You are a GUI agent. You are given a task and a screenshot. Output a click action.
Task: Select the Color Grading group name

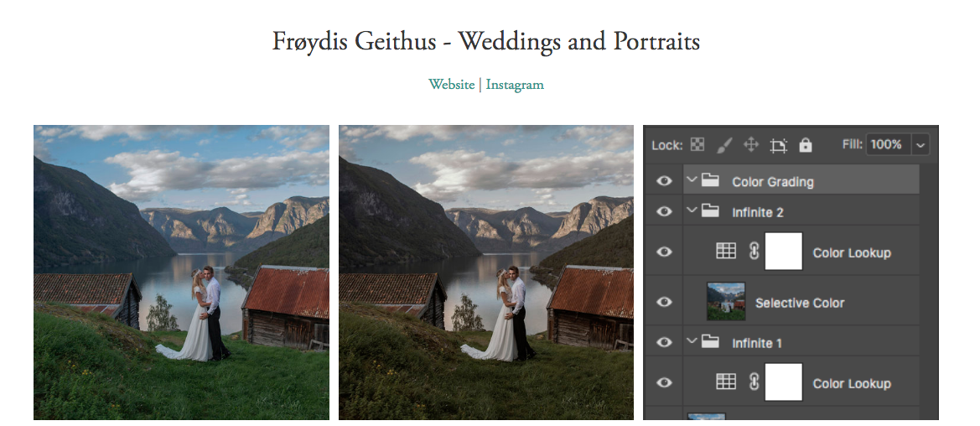pyautogui.click(x=773, y=182)
